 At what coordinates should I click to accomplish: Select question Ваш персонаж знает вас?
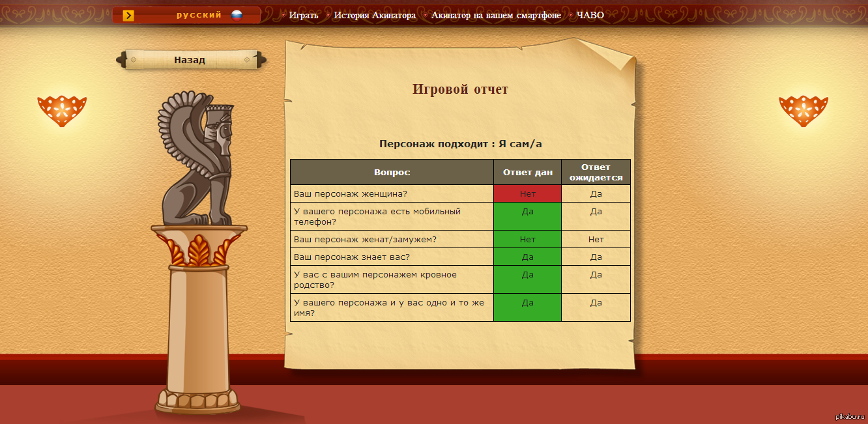[x=392, y=257]
